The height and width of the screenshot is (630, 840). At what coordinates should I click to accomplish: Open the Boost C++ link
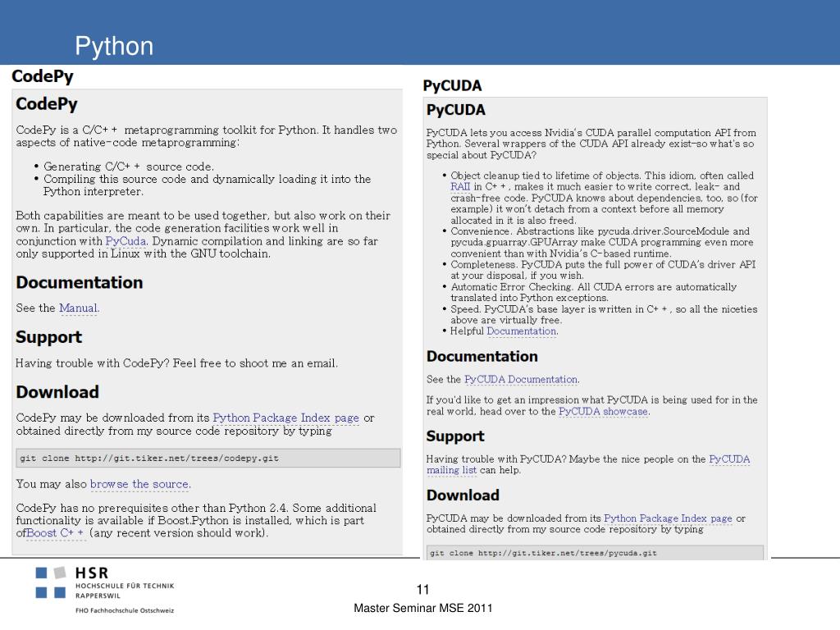pyautogui.click(x=55, y=533)
